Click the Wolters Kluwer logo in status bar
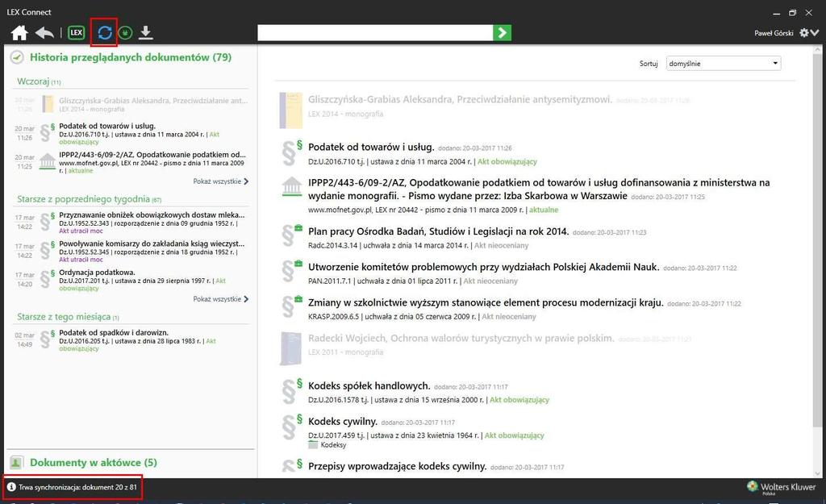This screenshot has height=504, width=826. [x=781, y=488]
